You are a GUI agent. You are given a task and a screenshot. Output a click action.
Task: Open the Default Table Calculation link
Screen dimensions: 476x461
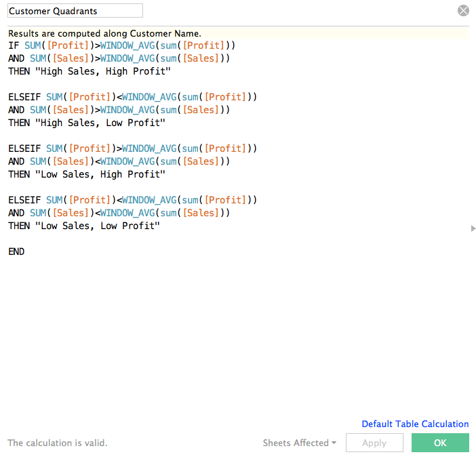(x=415, y=424)
